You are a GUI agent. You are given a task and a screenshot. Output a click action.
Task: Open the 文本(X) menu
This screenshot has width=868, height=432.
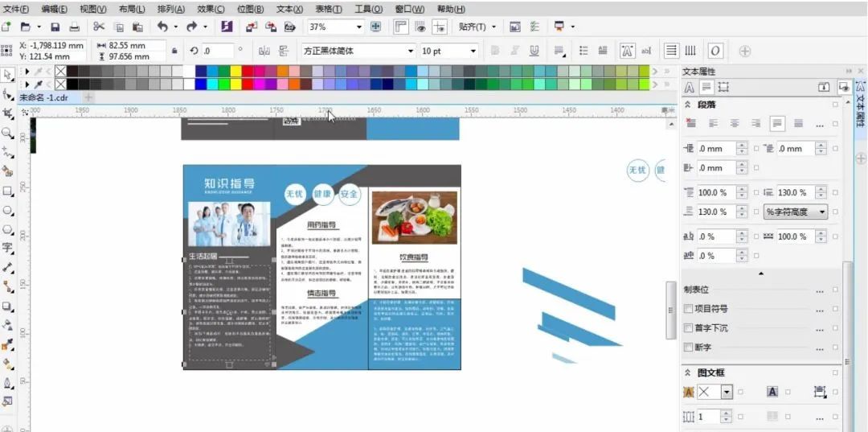click(289, 10)
